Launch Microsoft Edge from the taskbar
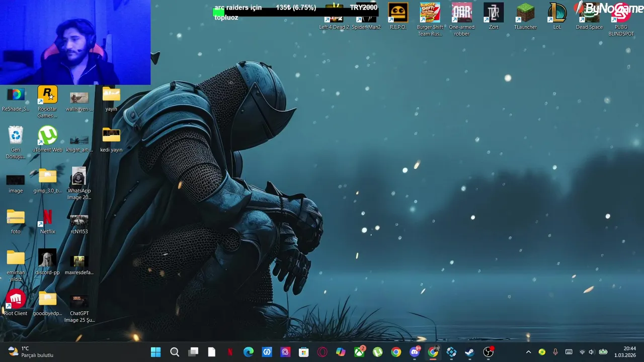Screen dimensions: 644x362 point(249,352)
